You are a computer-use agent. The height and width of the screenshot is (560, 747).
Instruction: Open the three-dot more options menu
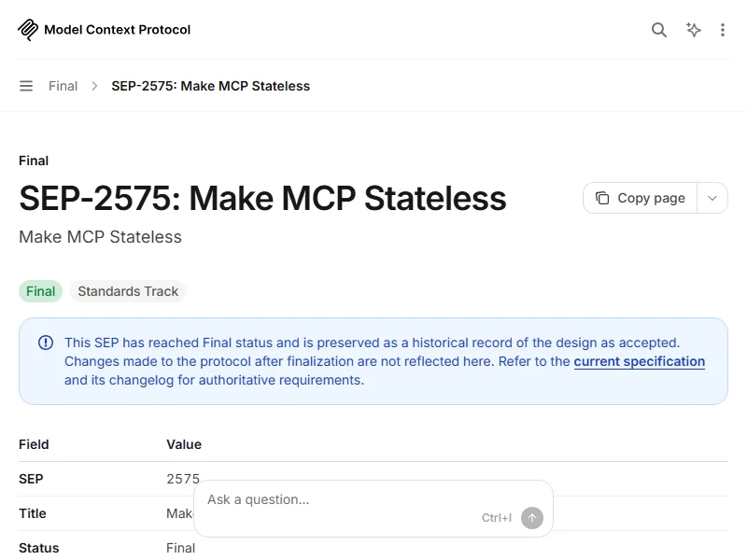723,30
